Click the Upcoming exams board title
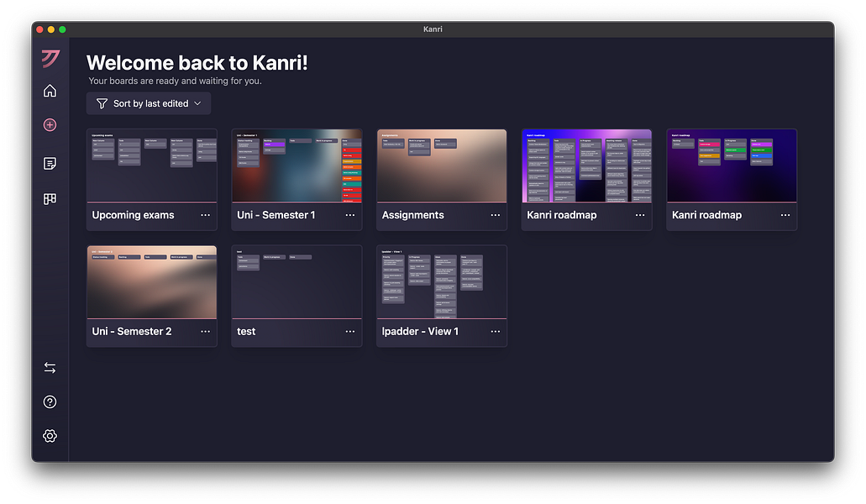Image resolution: width=866 pixels, height=504 pixels. tap(133, 215)
